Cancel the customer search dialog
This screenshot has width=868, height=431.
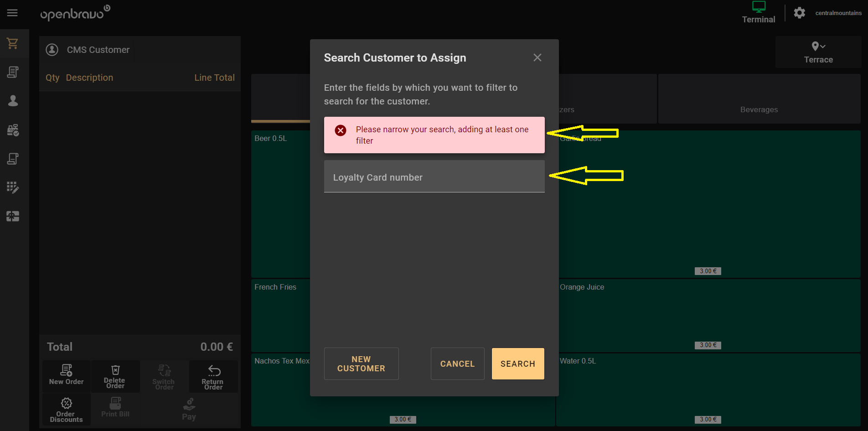(x=457, y=363)
